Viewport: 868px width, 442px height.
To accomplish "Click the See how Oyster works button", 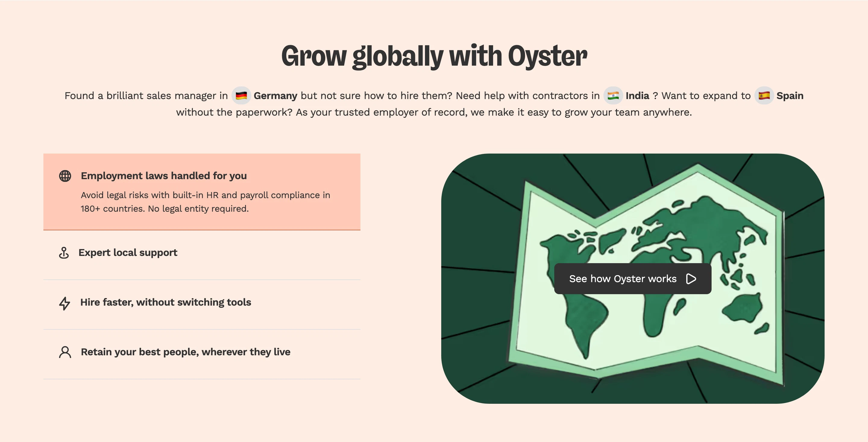I will pyautogui.click(x=633, y=279).
